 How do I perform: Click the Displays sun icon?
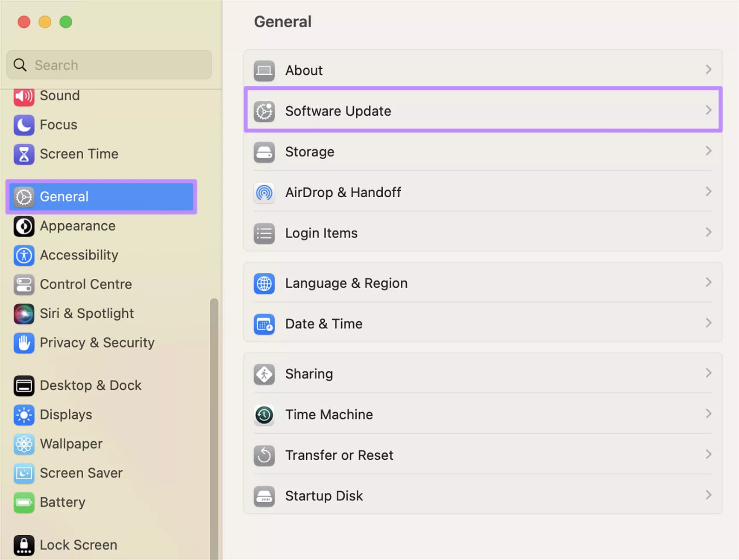pos(24,415)
